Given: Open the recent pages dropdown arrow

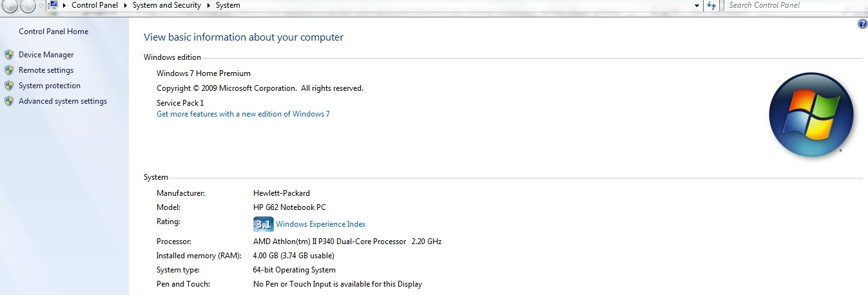Looking at the screenshot, I should point(41,6).
